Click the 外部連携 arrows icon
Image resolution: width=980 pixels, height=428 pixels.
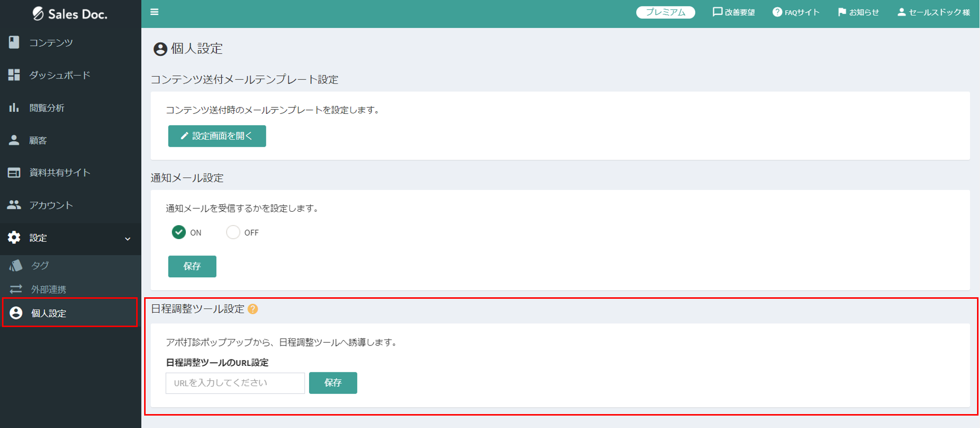(16, 289)
